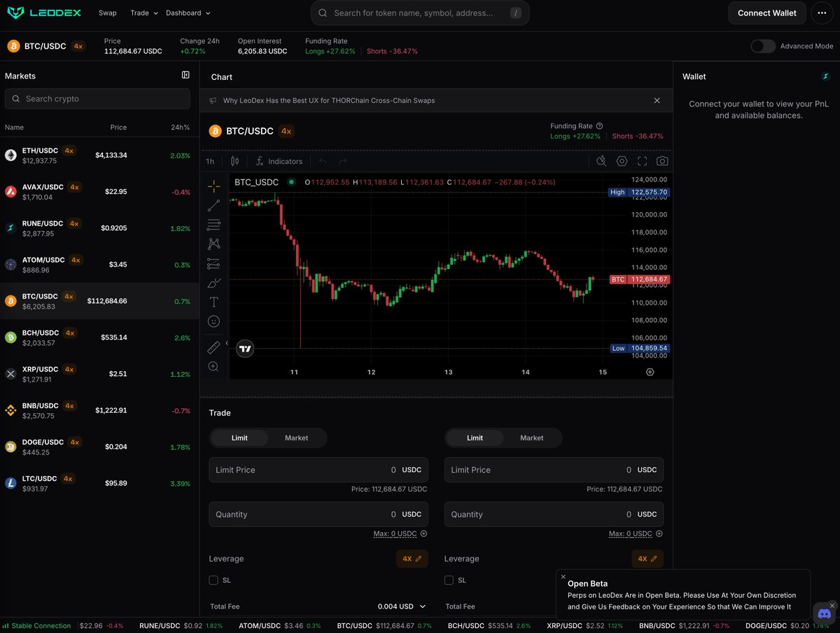Collapse the Markets panel

(x=185, y=75)
